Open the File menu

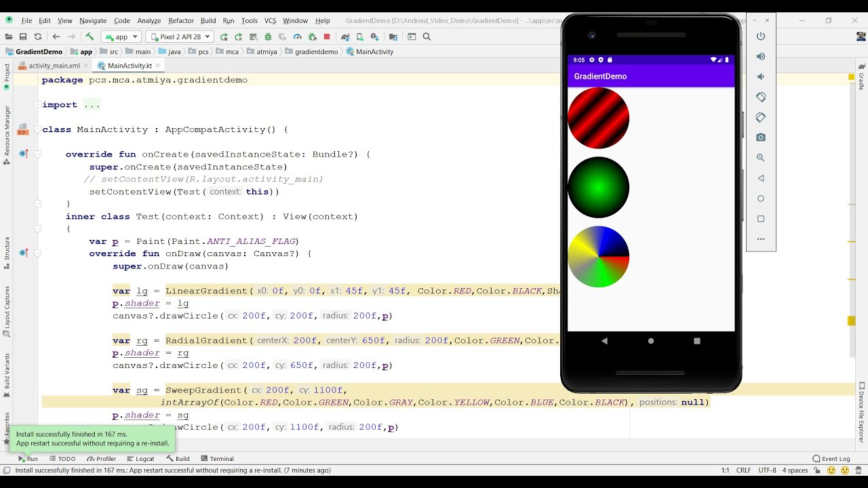[x=26, y=21]
